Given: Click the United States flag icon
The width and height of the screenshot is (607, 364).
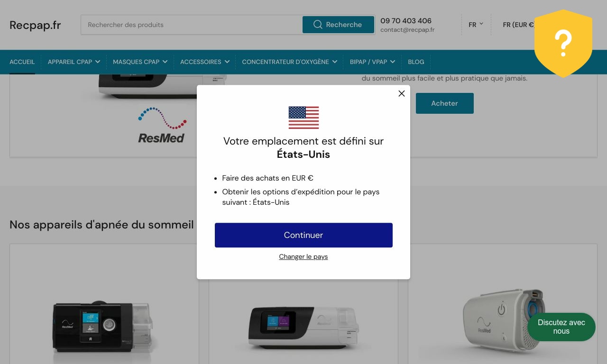Looking at the screenshot, I should click(303, 118).
